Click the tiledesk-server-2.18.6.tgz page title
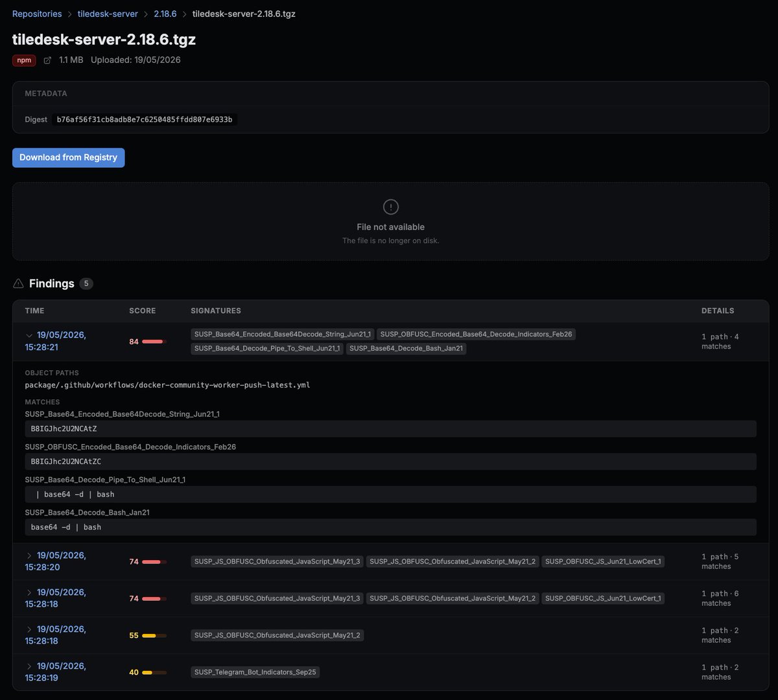Image resolution: width=778 pixels, height=700 pixels. (x=104, y=40)
